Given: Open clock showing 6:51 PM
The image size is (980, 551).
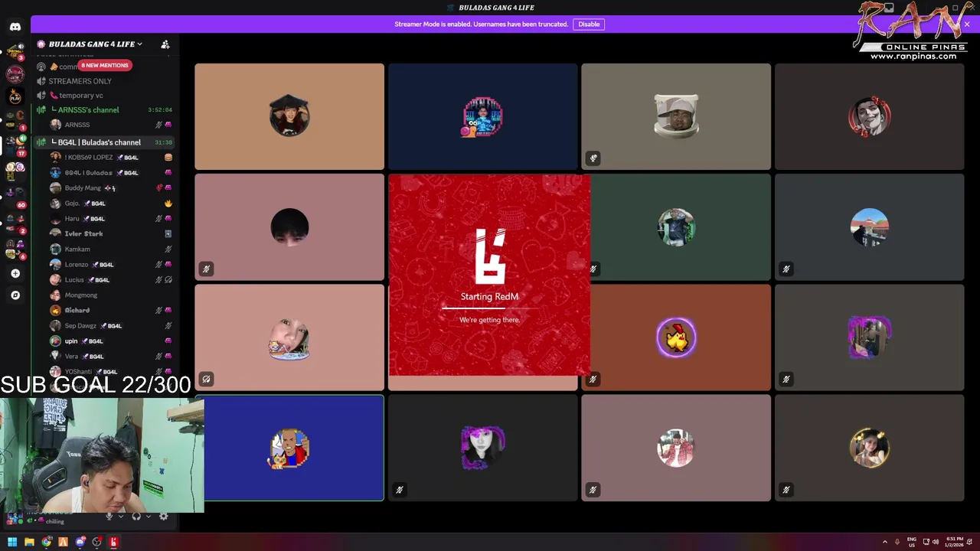Looking at the screenshot, I should tap(954, 542).
